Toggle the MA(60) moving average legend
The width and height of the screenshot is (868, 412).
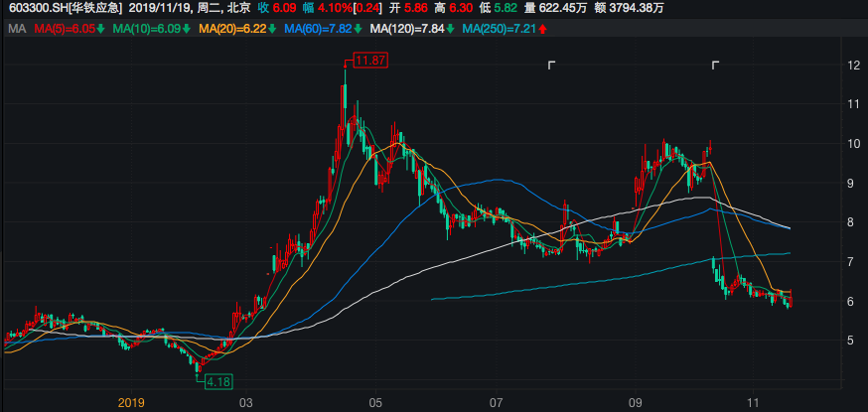click(320, 28)
